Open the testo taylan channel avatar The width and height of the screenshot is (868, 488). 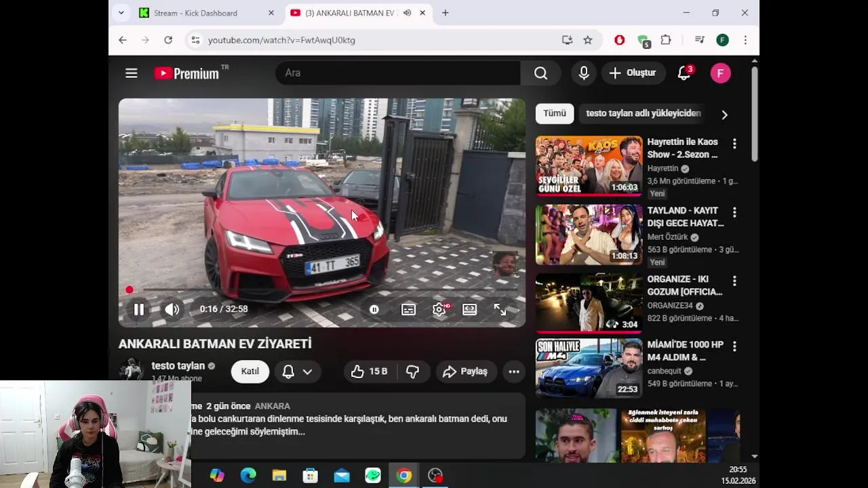point(131,369)
